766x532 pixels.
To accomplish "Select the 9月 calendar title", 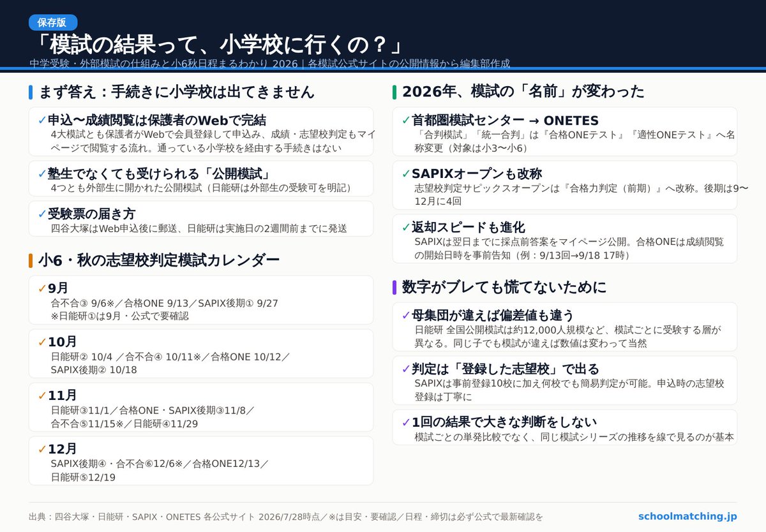I will (58, 289).
